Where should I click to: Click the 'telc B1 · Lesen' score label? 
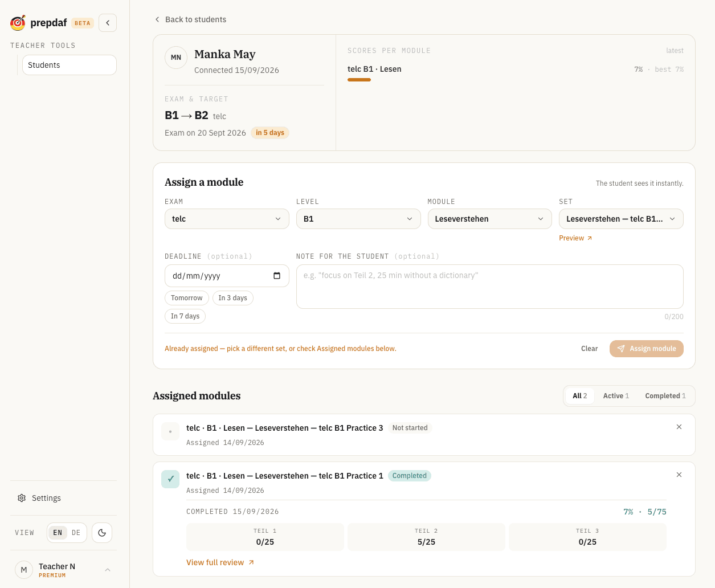(x=374, y=69)
